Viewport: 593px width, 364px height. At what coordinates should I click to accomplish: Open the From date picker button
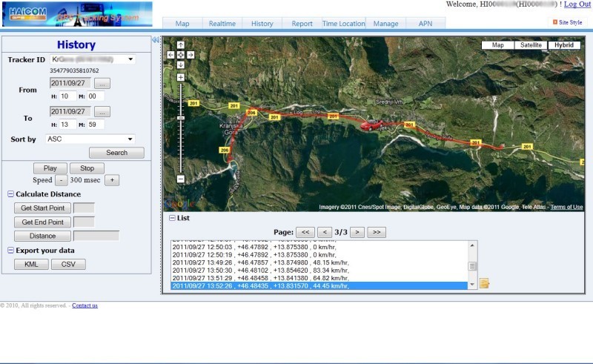(102, 83)
